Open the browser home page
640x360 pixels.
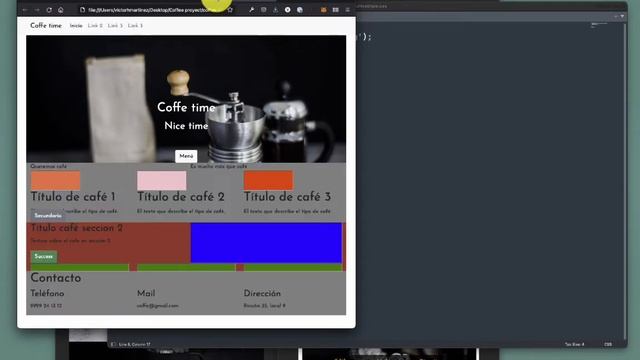[x=60, y=10]
